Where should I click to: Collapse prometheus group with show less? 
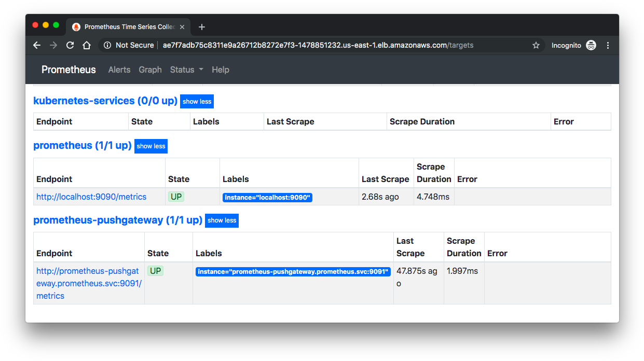tap(151, 146)
